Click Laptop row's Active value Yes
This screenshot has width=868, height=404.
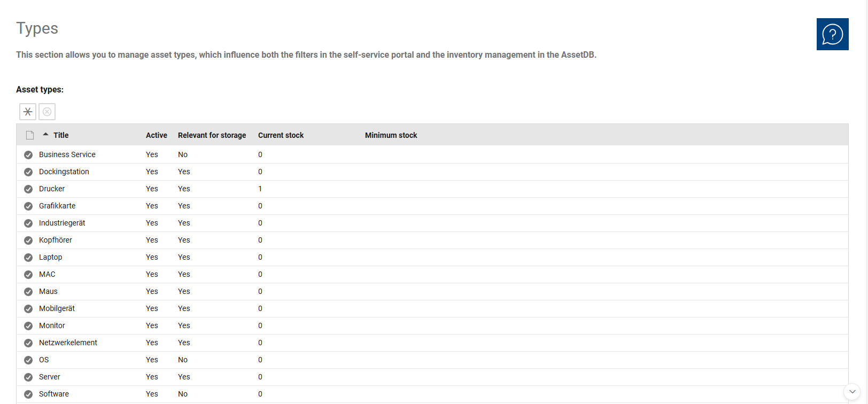(x=152, y=257)
